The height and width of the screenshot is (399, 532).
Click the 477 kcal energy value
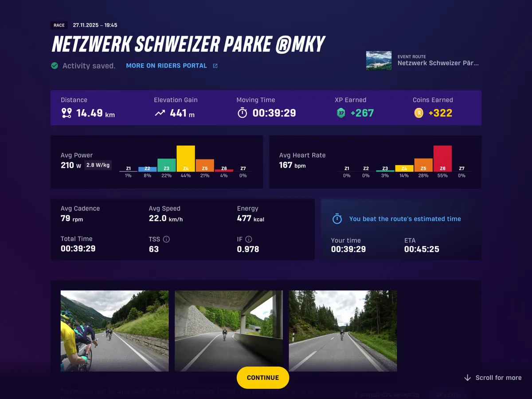250,219
